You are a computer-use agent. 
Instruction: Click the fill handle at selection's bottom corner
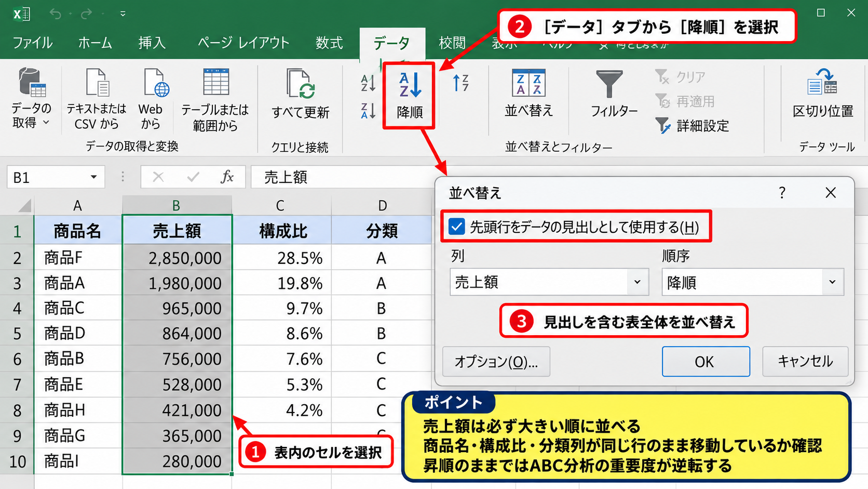(x=232, y=474)
